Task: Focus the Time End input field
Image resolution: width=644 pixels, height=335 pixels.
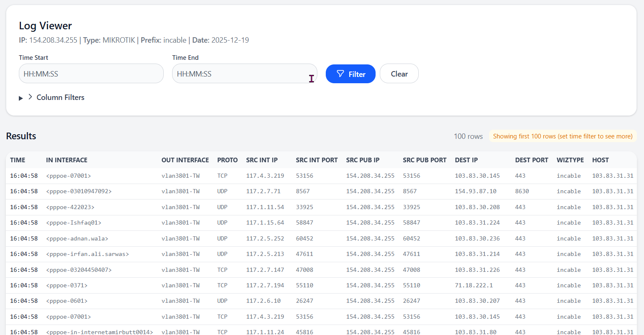Action: point(245,74)
